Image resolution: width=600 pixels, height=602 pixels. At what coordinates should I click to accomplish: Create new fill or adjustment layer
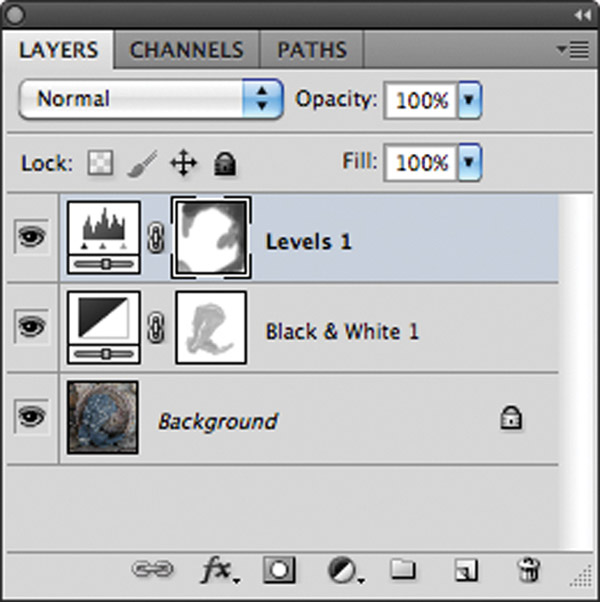pos(344,571)
